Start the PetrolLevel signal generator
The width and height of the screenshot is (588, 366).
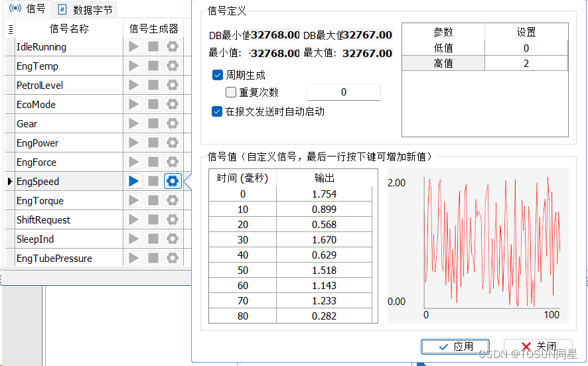click(133, 85)
